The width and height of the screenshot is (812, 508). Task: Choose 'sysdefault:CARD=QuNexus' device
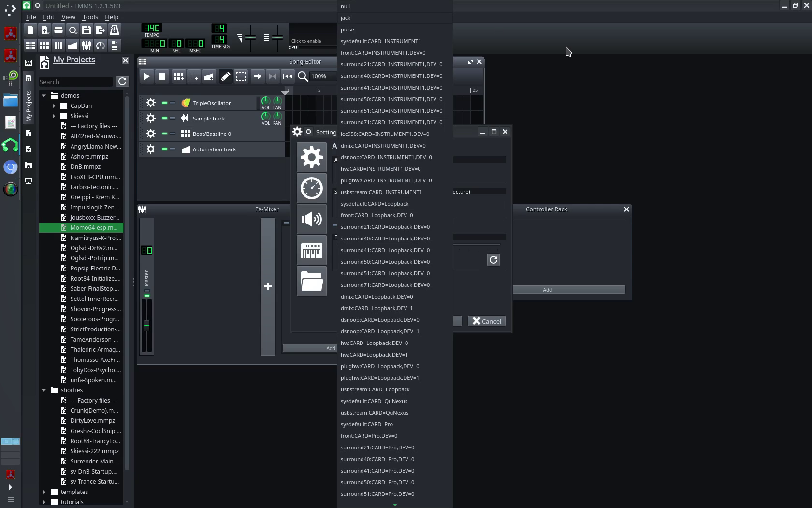[395, 401]
